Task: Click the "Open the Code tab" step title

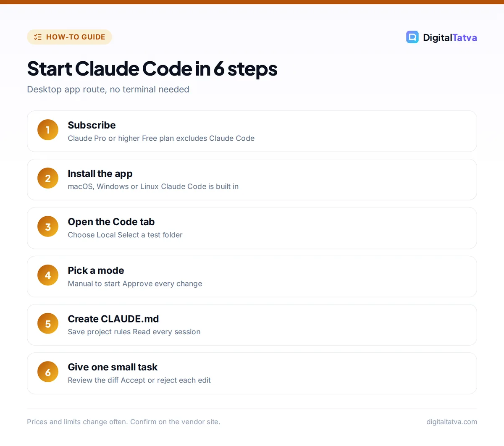Action: (111, 222)
